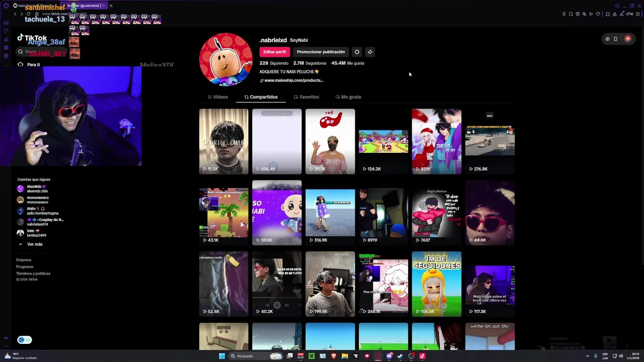Open the video with 199.8K views
Screen dimensions: 644x362
pos(330,284)
